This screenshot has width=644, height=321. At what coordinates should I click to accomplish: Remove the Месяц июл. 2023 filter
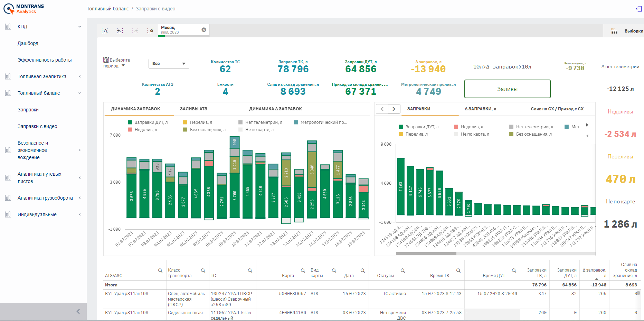point(204,30)
